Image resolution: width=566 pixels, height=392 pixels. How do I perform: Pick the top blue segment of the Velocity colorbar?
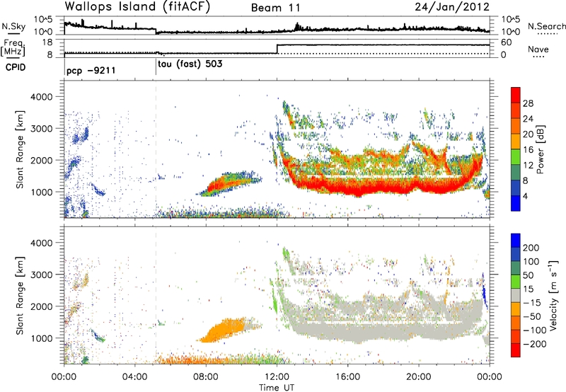pyautogui.click(x=515, y=241)
